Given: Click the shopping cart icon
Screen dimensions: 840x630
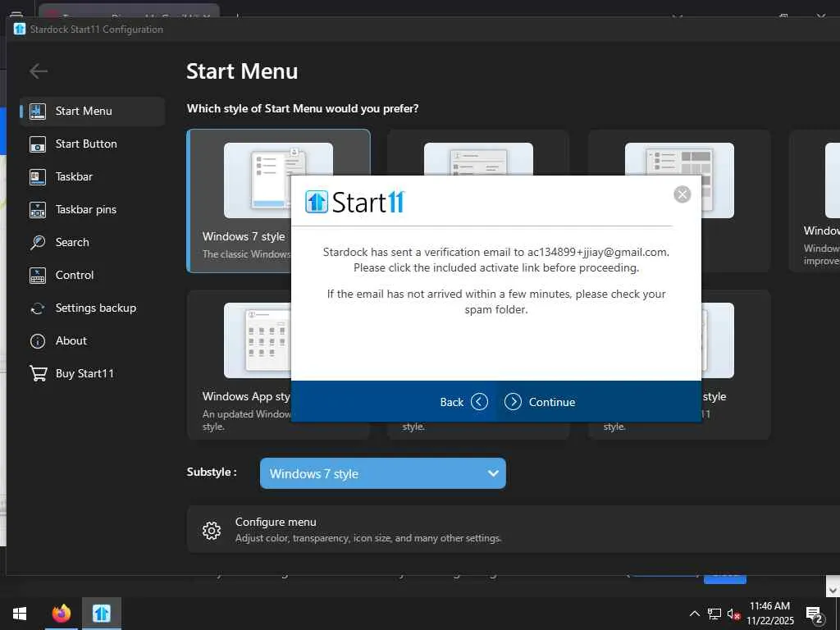Looking at the screenshot, I should [x=38, y=373].
